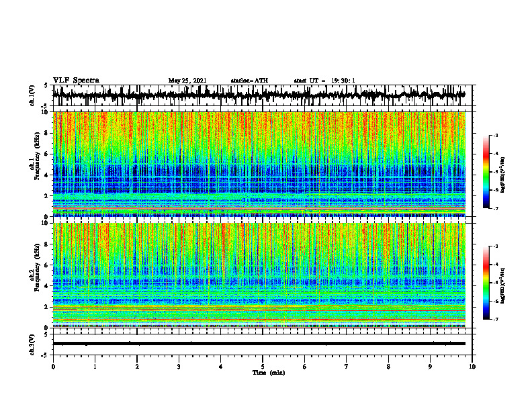This screenshot has height=411, width=532.
Task: Click the 'ch.1(V)' waveform axis label
Action: (x=32, y=95)
